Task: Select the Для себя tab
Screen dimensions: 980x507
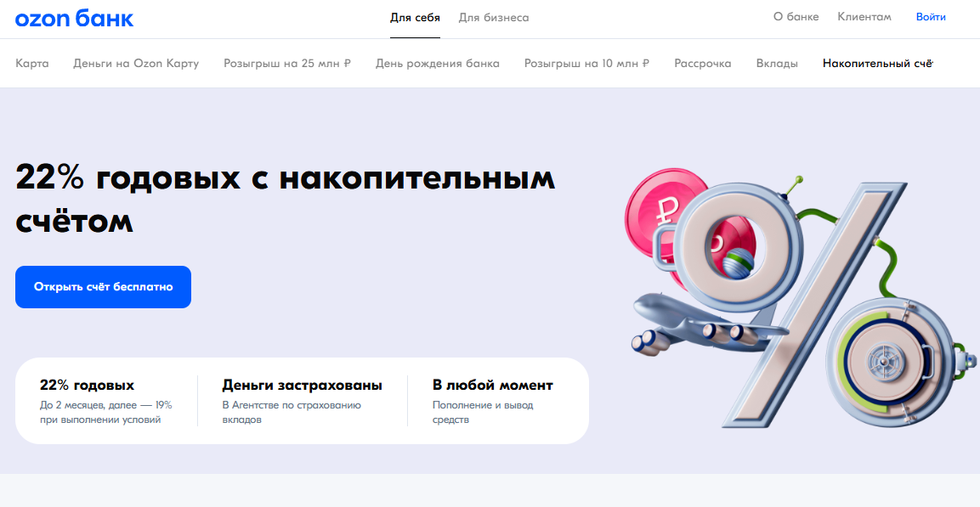Action: 415,18
